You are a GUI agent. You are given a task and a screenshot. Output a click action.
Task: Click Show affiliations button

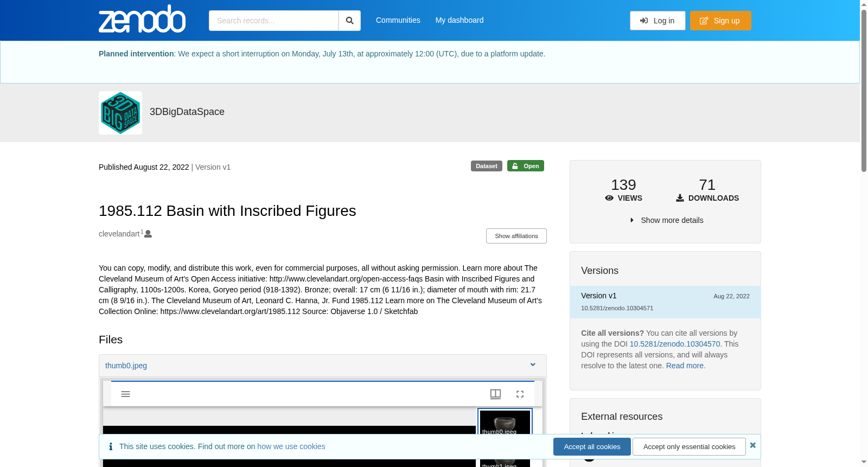516,236
